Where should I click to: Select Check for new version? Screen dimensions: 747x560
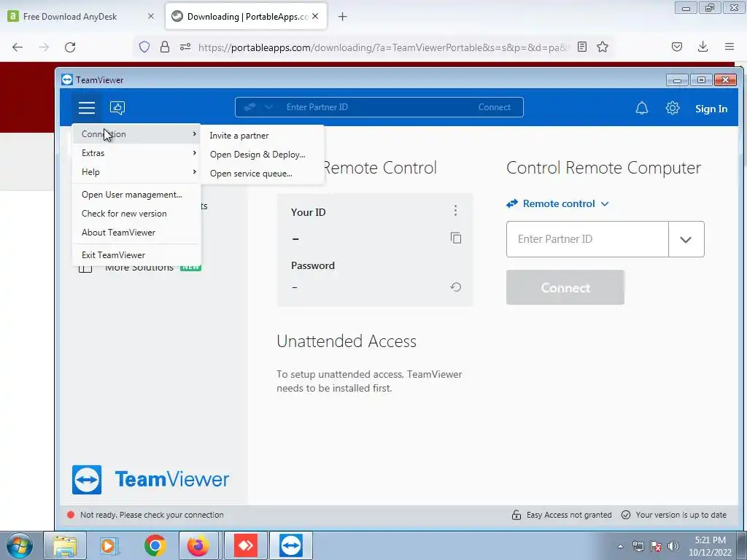click(x=136, y=214)
